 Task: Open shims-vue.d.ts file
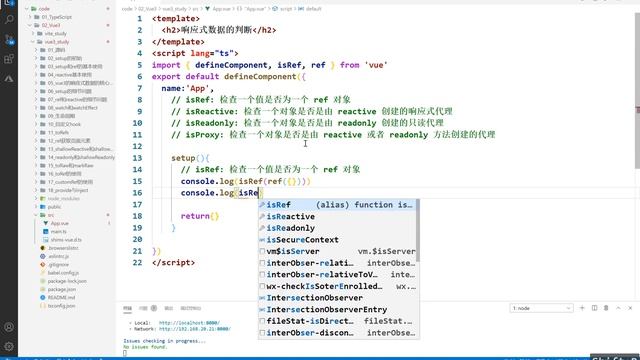click(66, 240)
